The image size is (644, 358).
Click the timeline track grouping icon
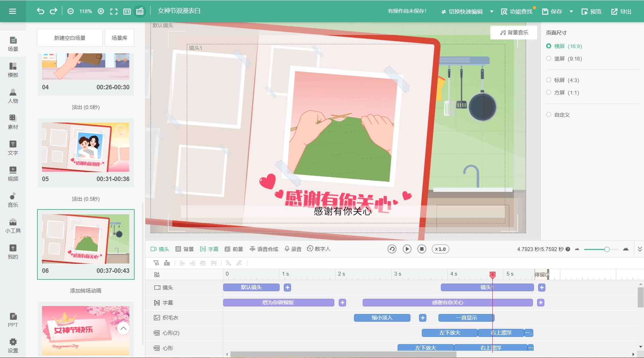tap(167, 263)
